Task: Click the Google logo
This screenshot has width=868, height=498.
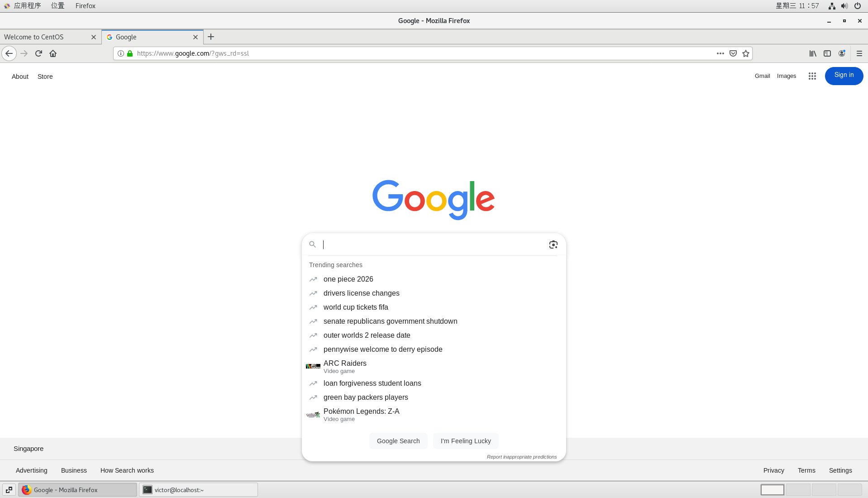Action: click(x=434, y=200)
